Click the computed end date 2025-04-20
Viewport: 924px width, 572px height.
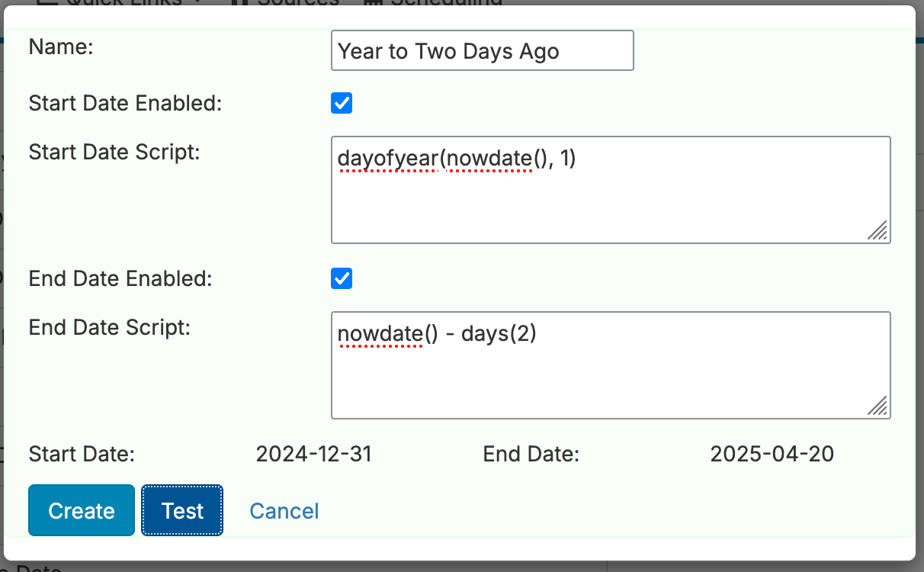772,455
